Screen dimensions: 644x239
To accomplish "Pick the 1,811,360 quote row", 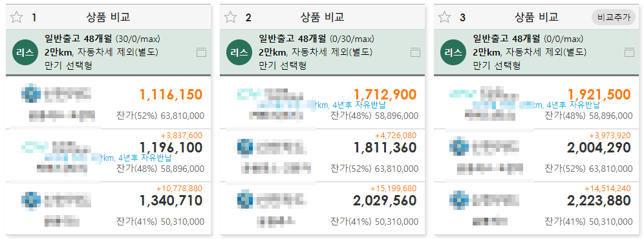I will [x=323, y=155].
